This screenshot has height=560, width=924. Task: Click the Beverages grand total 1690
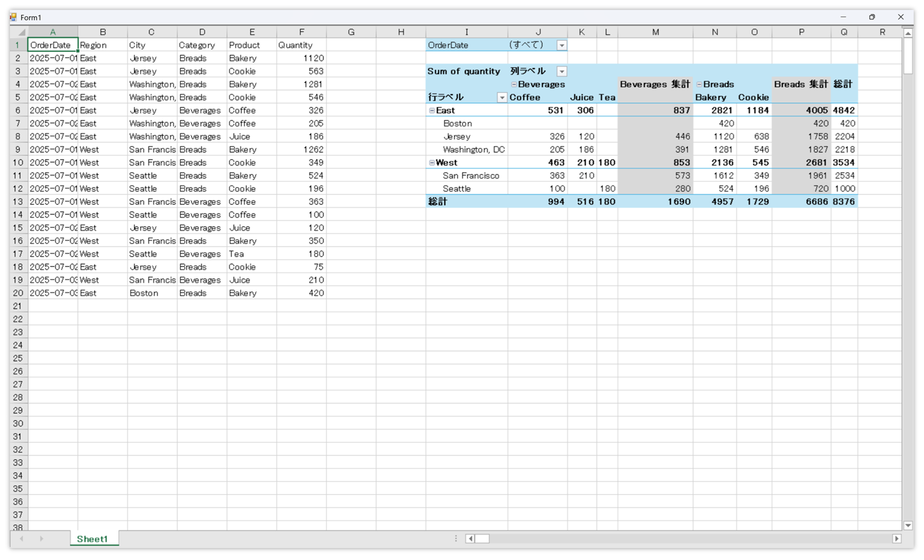tap(655, 202)
